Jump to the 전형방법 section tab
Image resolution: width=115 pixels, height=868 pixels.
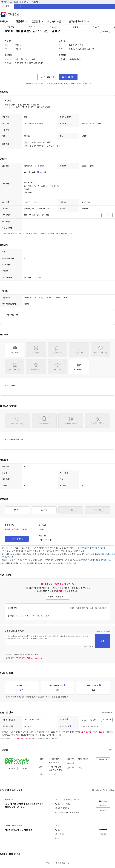click(x=96, y=27)
